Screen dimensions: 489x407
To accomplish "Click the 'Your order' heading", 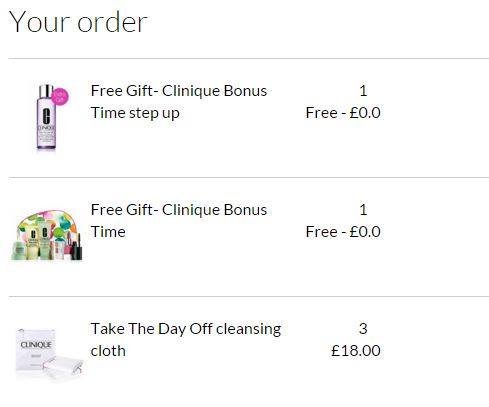I will coord(78,22).
